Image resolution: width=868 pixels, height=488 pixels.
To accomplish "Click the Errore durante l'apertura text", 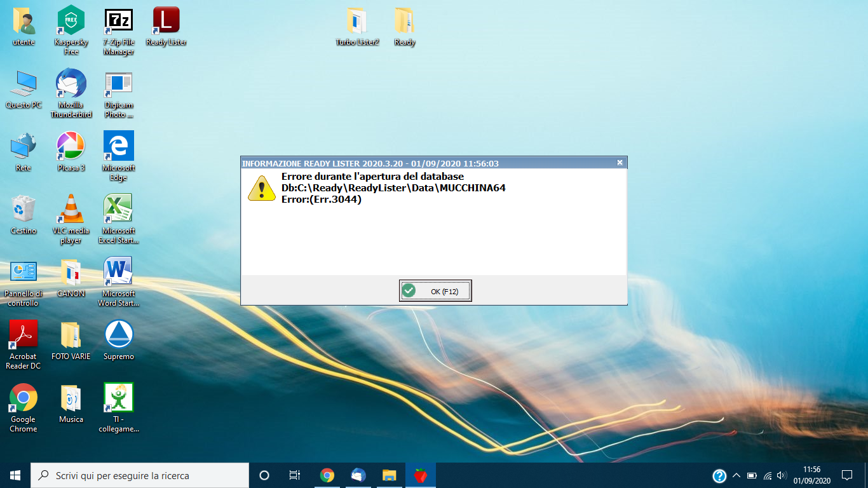I will [x=372, y=177].
